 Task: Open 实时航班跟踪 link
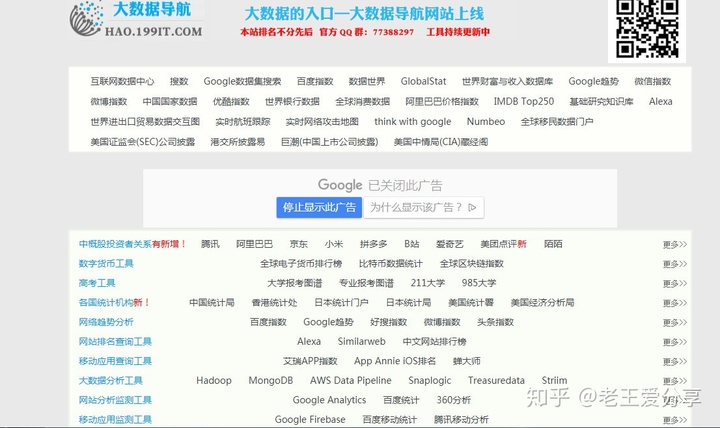pyautogui.click(x=243, y=122)
